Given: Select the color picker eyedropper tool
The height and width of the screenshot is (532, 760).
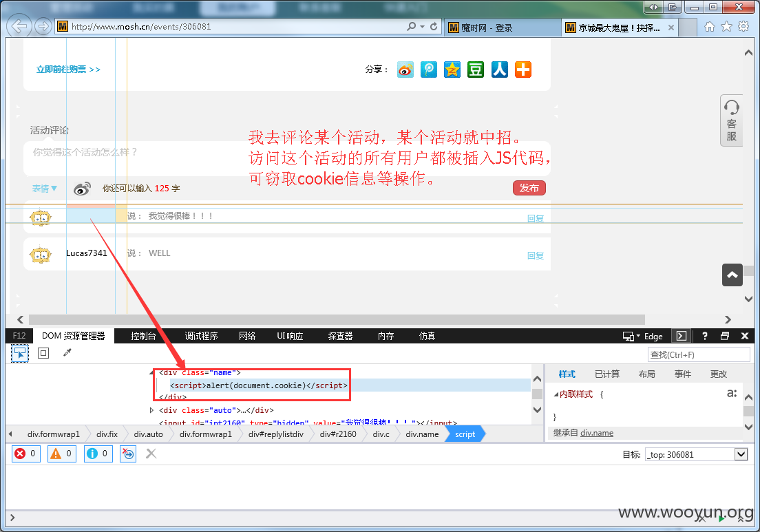Looking at the screenshot, I should click(67, 353).
